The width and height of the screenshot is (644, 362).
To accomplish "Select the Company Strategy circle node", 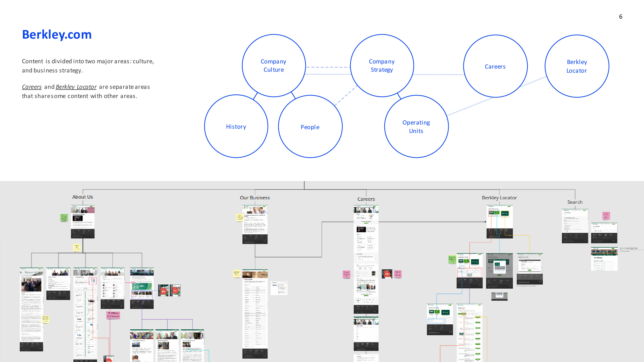I will tap(382, 65).
